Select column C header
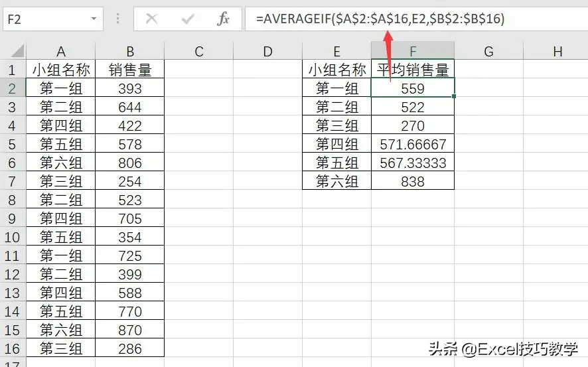 tap(198, 51)
